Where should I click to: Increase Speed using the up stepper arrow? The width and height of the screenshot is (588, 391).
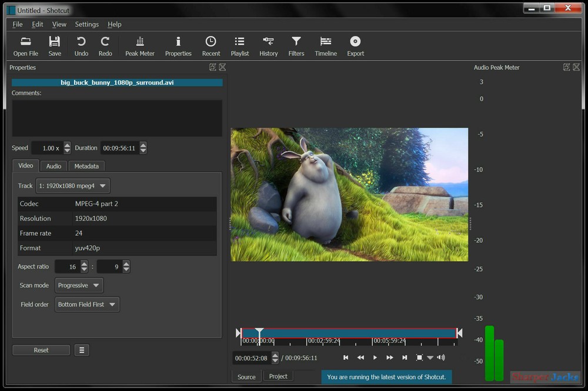point(66,145)
